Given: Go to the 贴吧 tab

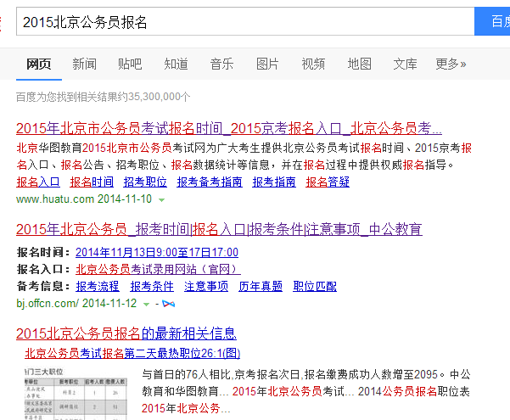Looking at the screenshot, I should click(130, 64).
